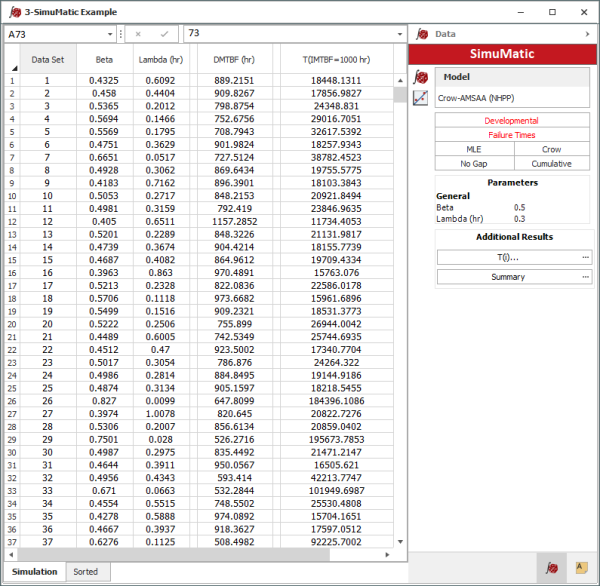This screenshot has width=600, height=586.
Task: Click the SimuMatic dice icon beside Model
Action: point(421,77)
